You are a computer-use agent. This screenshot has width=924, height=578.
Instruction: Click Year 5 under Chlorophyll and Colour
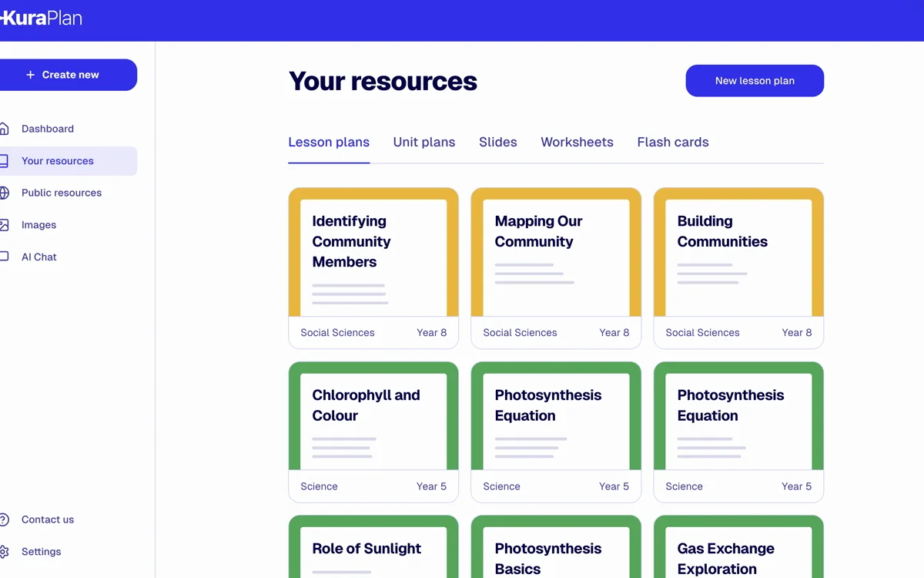(431, 486)
